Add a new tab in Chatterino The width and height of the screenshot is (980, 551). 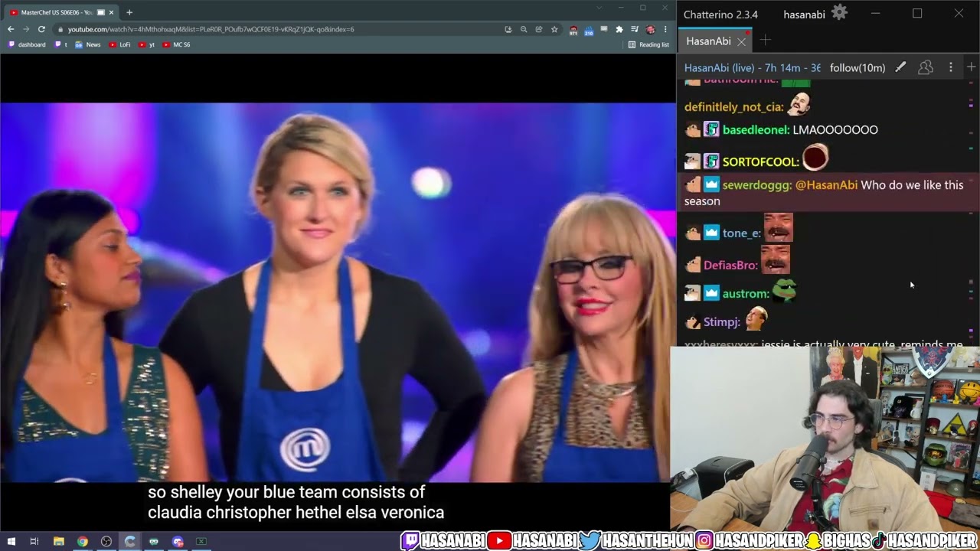tap(765, 41)
